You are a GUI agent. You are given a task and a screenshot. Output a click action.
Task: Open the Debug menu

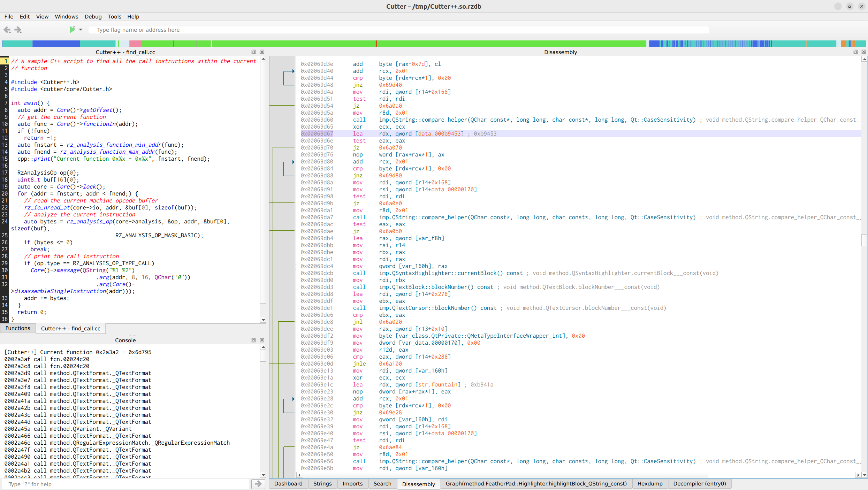click(x=93, y=17)
